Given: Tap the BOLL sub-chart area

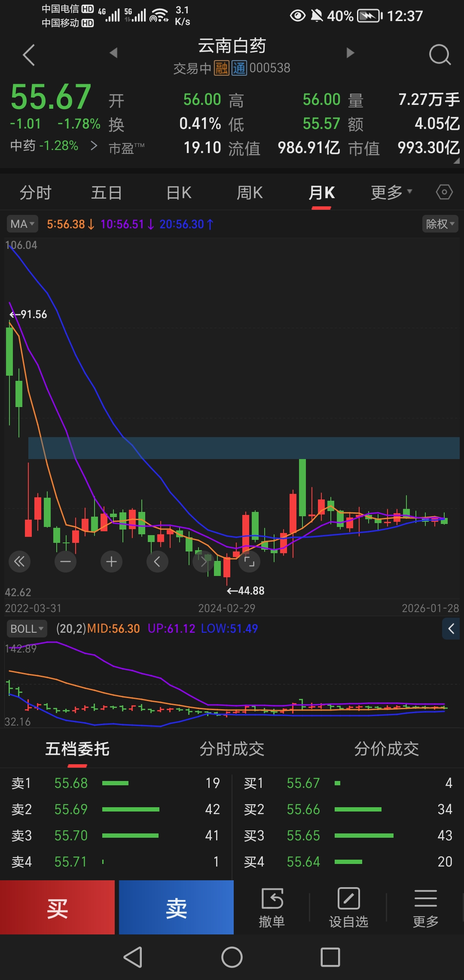Looking at the screenshot, I should [232, 683].
